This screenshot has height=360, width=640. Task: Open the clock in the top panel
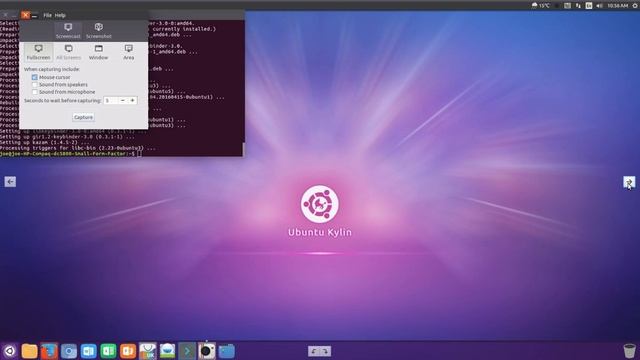tap(617, 5)
